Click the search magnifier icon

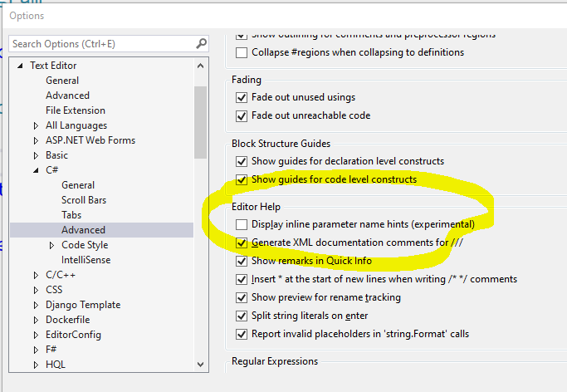tap(201, 44)
